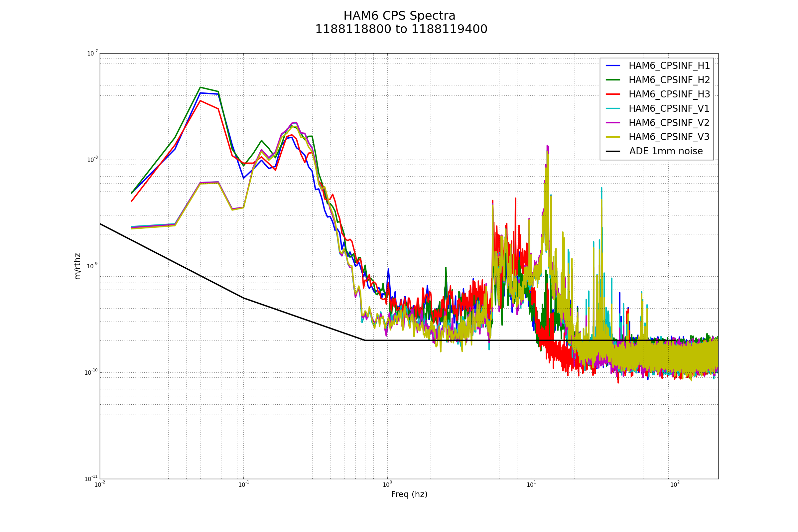Click the ADE 1mm noise legend label
The image size is (798, 532).
point(666,151)
